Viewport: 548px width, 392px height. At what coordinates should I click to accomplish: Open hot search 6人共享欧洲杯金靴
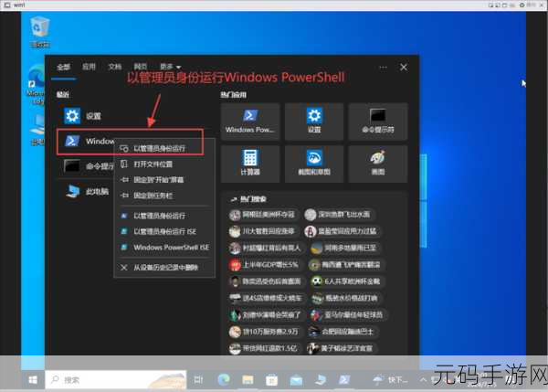point(347,281)
